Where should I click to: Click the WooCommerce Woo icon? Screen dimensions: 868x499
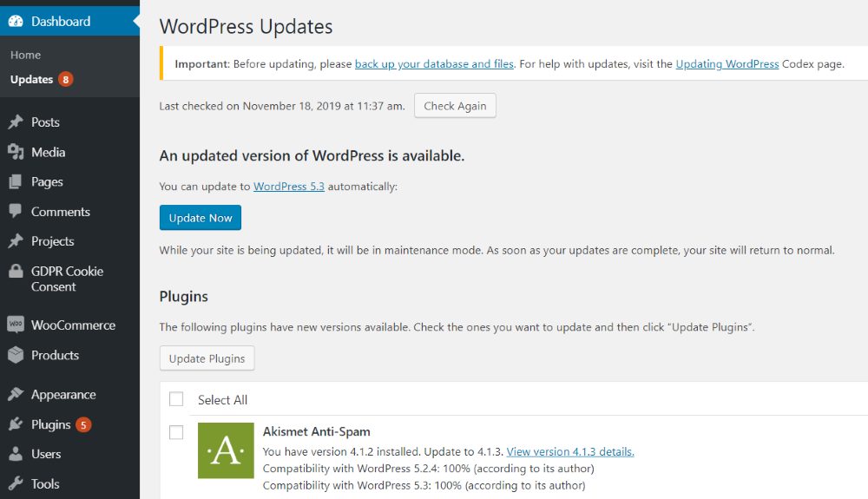(16, 325)
